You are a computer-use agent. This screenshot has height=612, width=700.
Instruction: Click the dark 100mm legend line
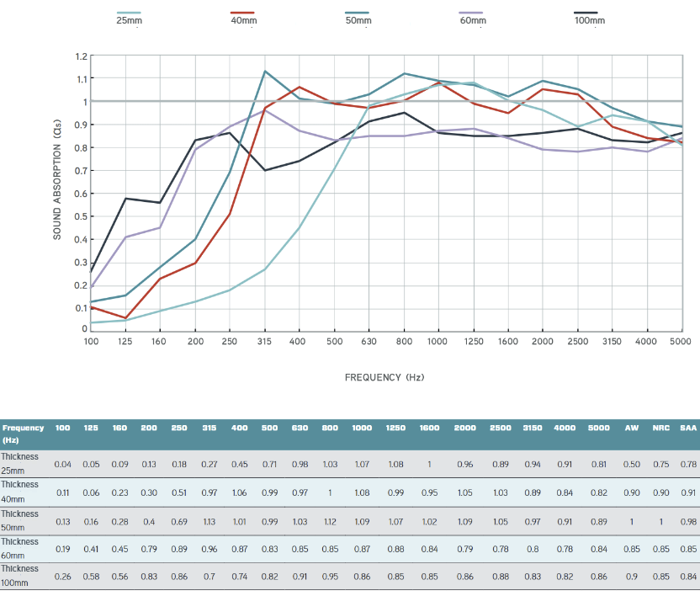click(586, 13)
